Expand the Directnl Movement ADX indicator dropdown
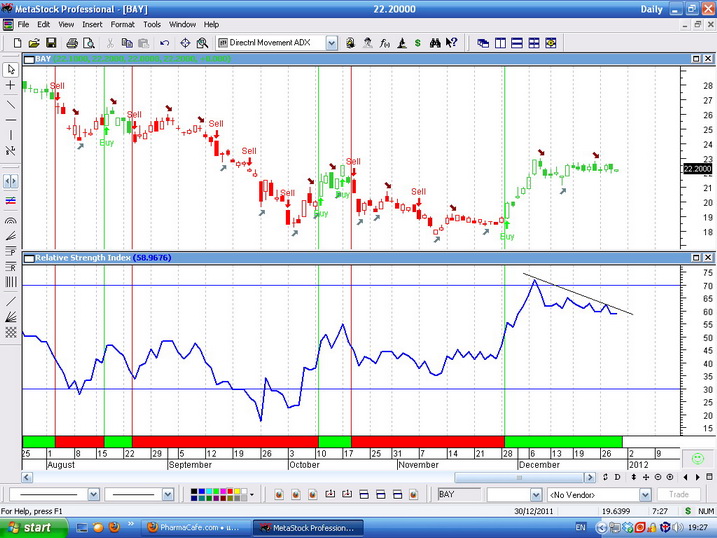717x538 pixels. 332,43
